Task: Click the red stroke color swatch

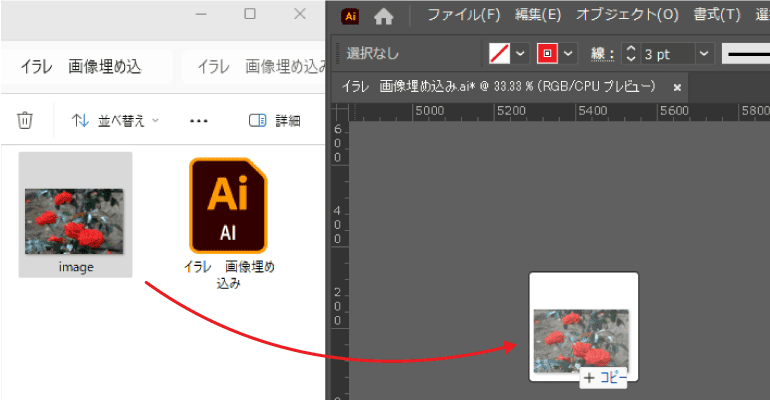Action: pyautogui.click(x=548, y=53)
